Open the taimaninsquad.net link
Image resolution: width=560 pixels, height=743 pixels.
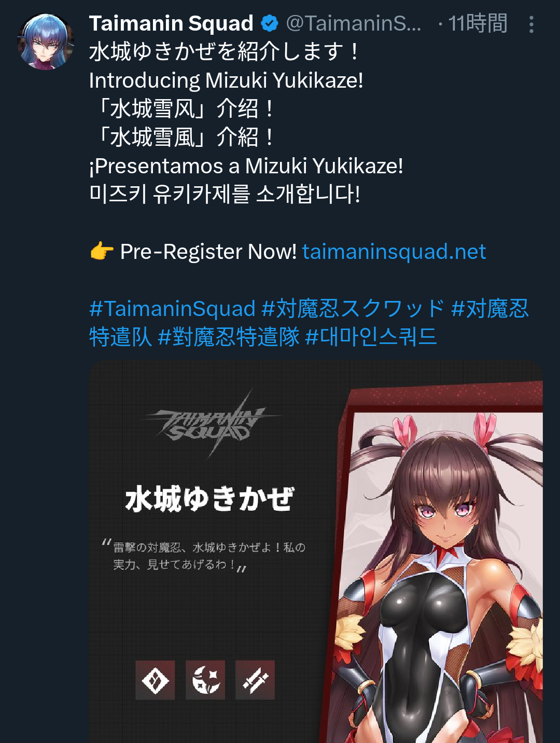(x=394, y=252)
